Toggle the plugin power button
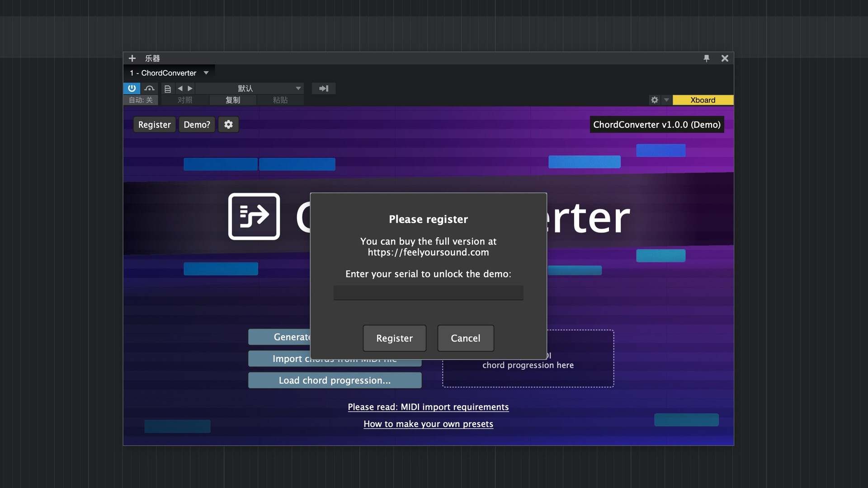Viewport: 868px width, 488px height. tap(132, 88)
